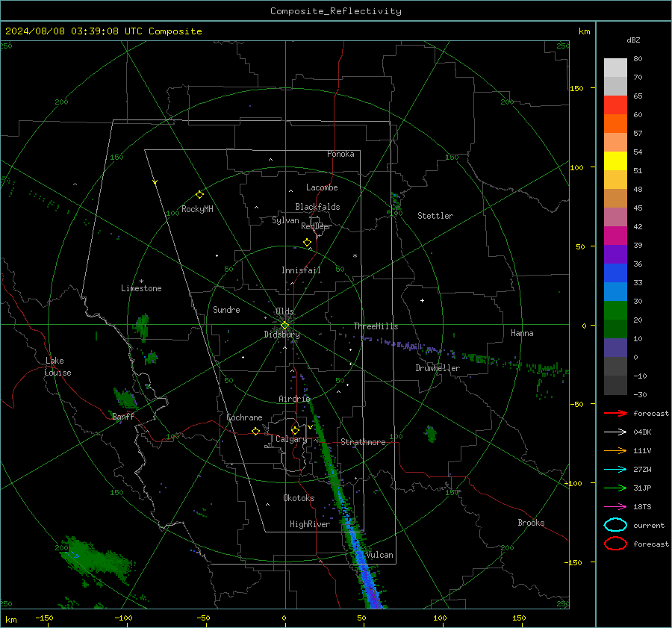672x628 pixels.
Task: Click the Hanna label
Action: (x=522, y=333)
